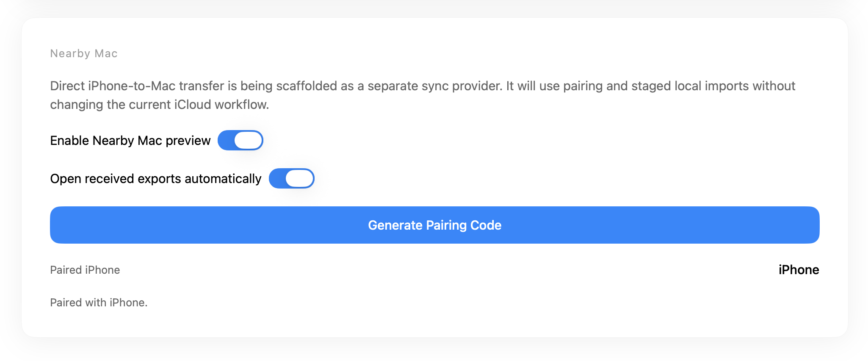868x361 pixels.
Task: Click the Open received exports automatically label
Action: [x=155, y=178]
